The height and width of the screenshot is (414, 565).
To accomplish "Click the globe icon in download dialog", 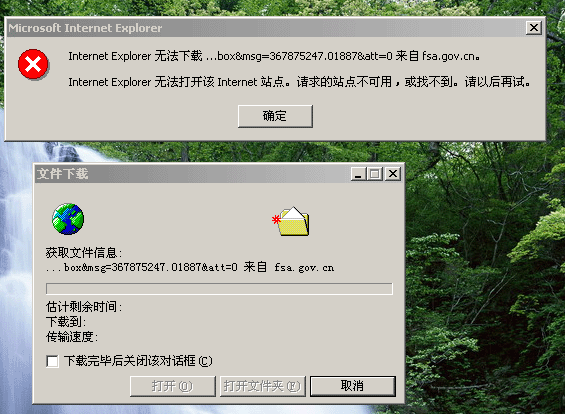I will 68,219.
